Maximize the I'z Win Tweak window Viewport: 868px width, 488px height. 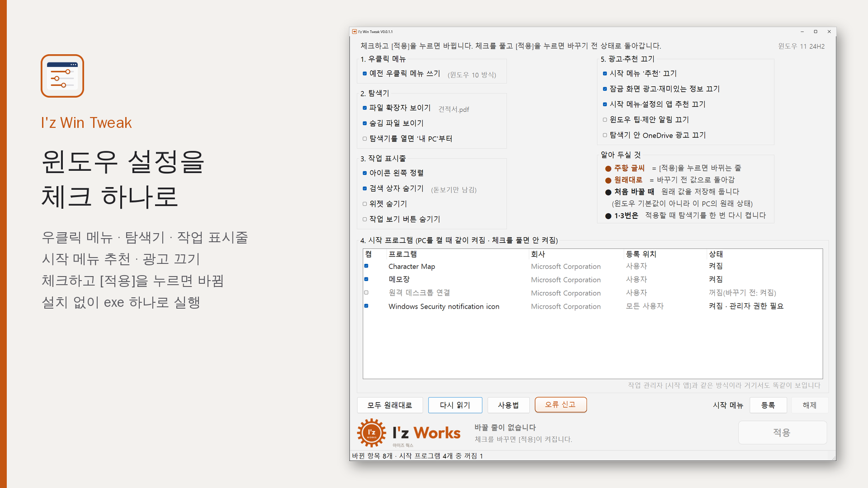pyautogui.click(x=816, y=32)
